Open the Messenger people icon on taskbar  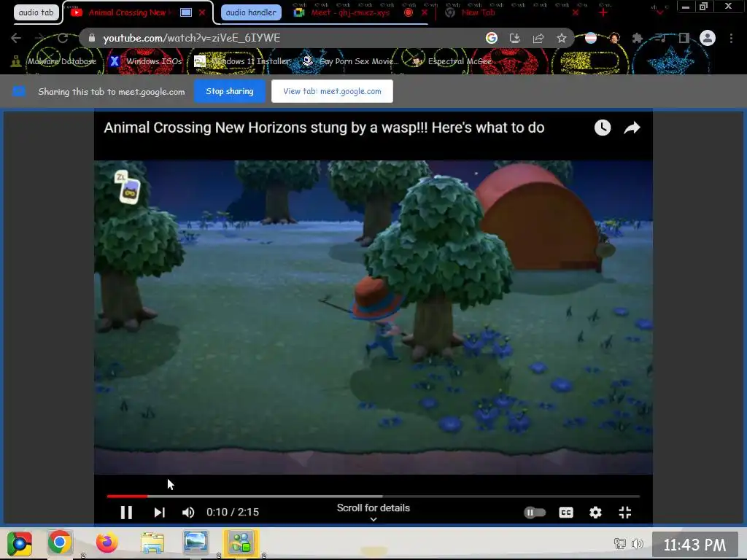tap(241, 542)
